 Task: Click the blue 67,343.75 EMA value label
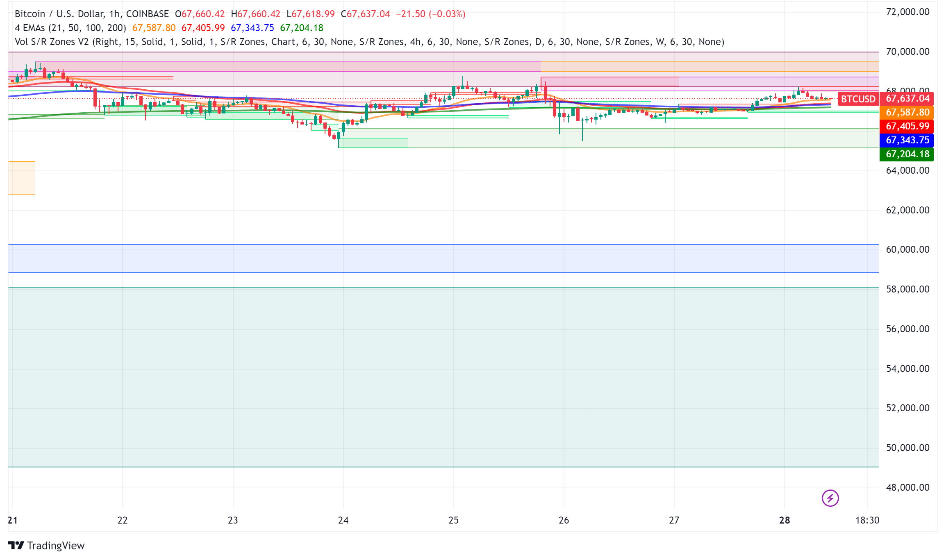point(906,140)
